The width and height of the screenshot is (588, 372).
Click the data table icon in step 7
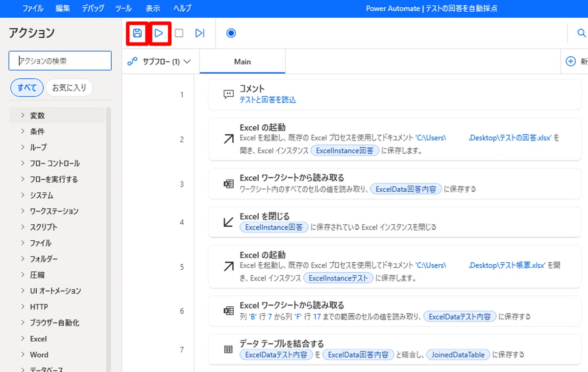pos(228,349)
